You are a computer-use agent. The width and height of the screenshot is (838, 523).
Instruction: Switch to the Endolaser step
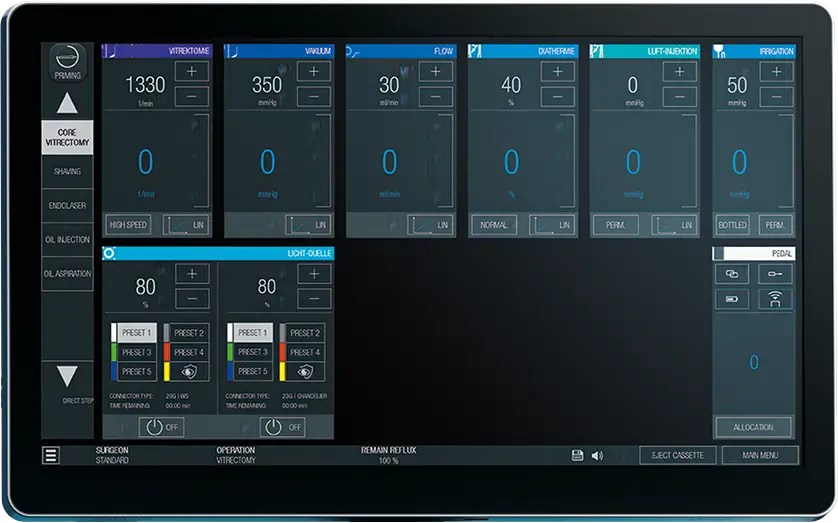coord(67,206)
